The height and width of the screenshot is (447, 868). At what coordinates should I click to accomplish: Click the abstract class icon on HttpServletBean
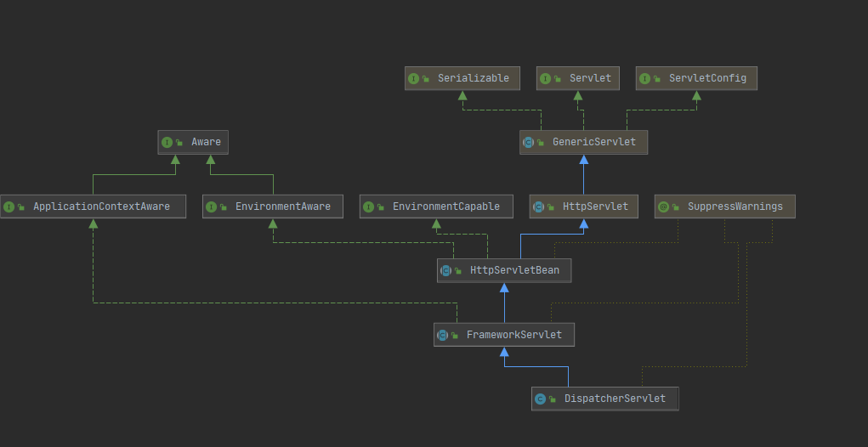(445, 270)
